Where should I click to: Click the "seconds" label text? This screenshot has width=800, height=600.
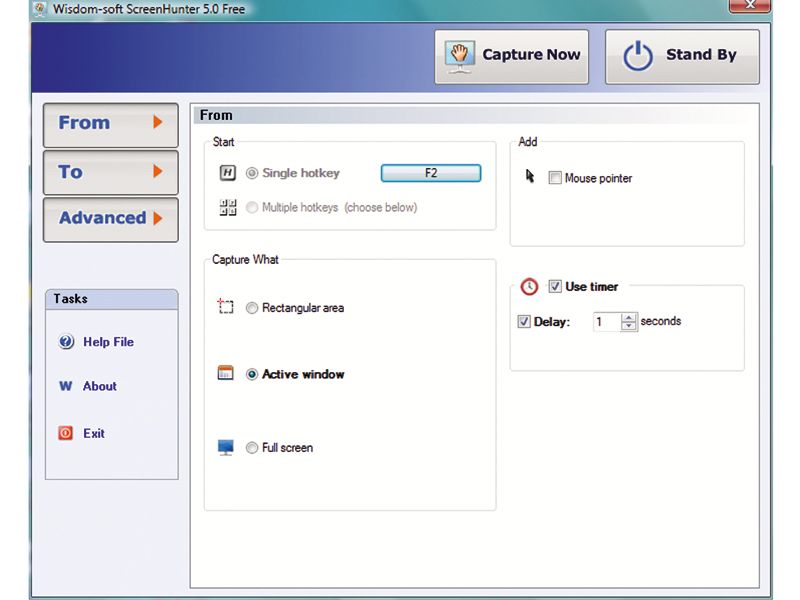(x=661, y=321)
